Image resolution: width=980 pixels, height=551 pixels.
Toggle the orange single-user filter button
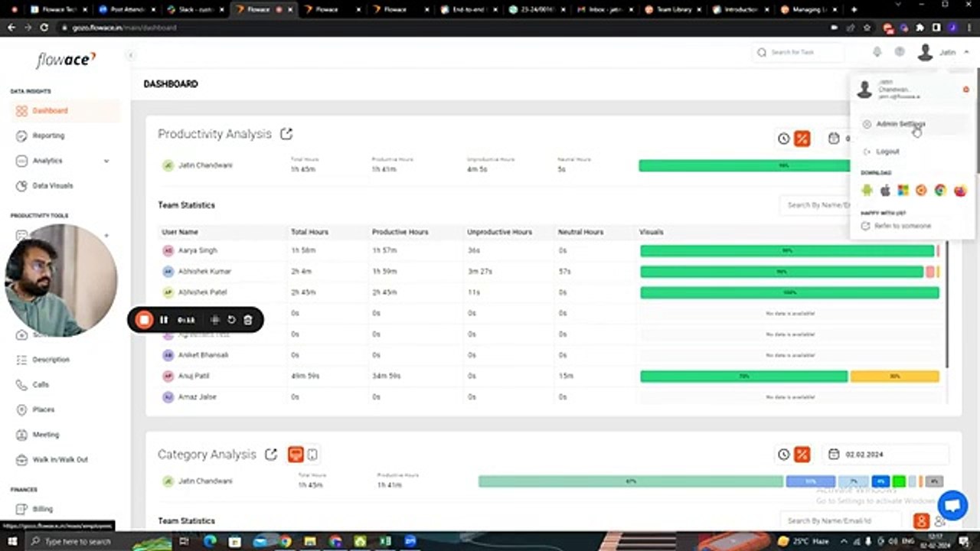(921, 521)
